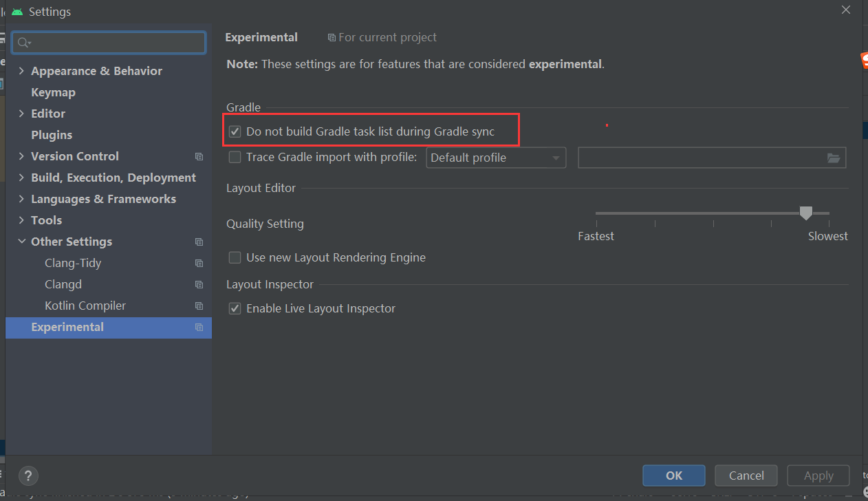Expand the Appearance & Behavior section
This screenshot has height=501, width=868.
21,70
